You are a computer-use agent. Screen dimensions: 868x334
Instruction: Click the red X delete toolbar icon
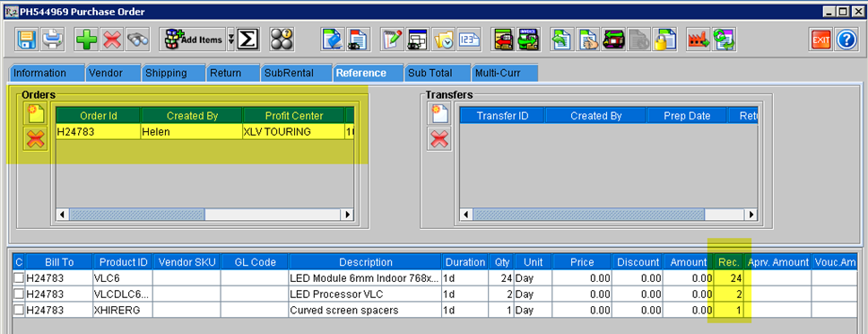tap(112, 40)
